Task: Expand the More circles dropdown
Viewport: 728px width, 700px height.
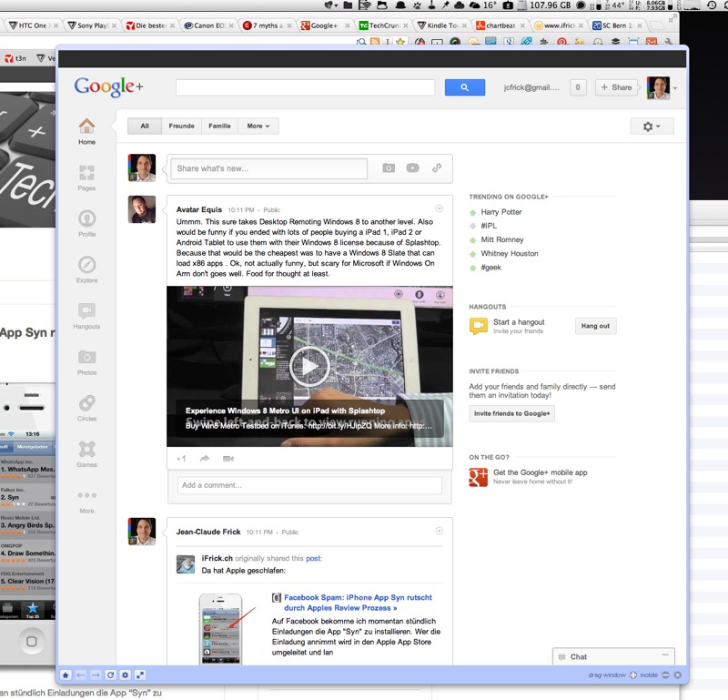Action: click(x=258, y=127)
